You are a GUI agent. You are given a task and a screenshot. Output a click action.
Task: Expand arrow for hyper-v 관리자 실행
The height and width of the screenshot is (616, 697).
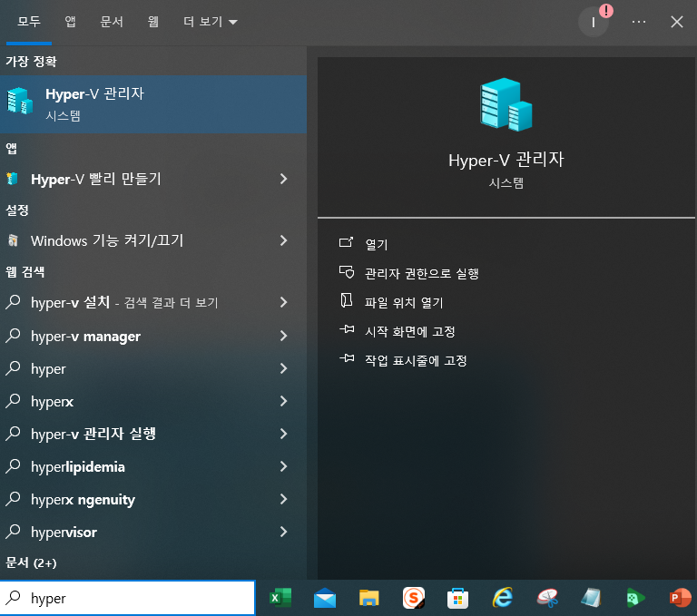tap(283, 434)
